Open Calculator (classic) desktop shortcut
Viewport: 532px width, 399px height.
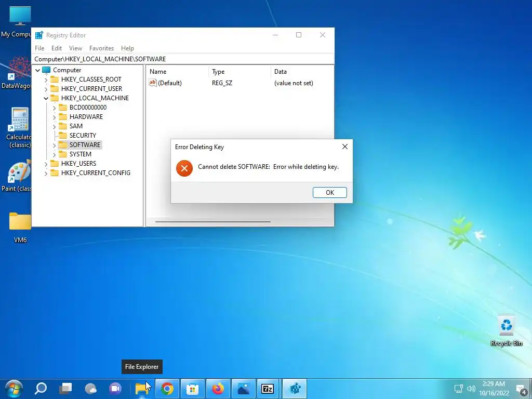pyautogui.click(x=19, y=128)
